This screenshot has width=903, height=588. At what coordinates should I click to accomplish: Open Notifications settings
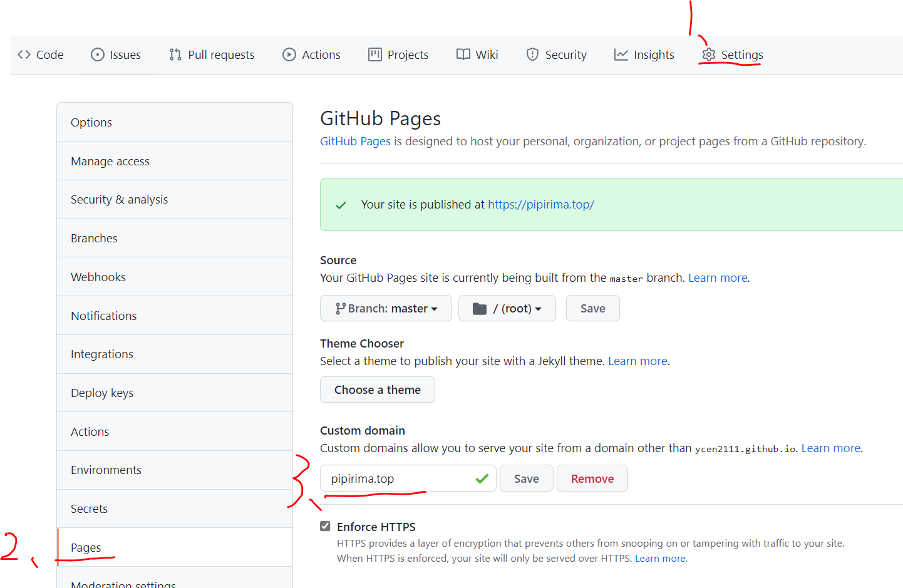[175, 316]
